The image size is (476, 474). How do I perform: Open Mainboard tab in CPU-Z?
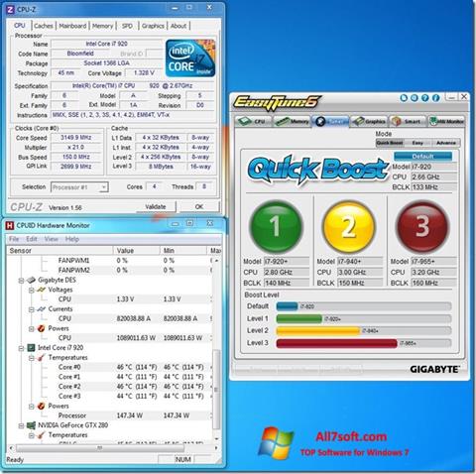[x=72, y=26]
